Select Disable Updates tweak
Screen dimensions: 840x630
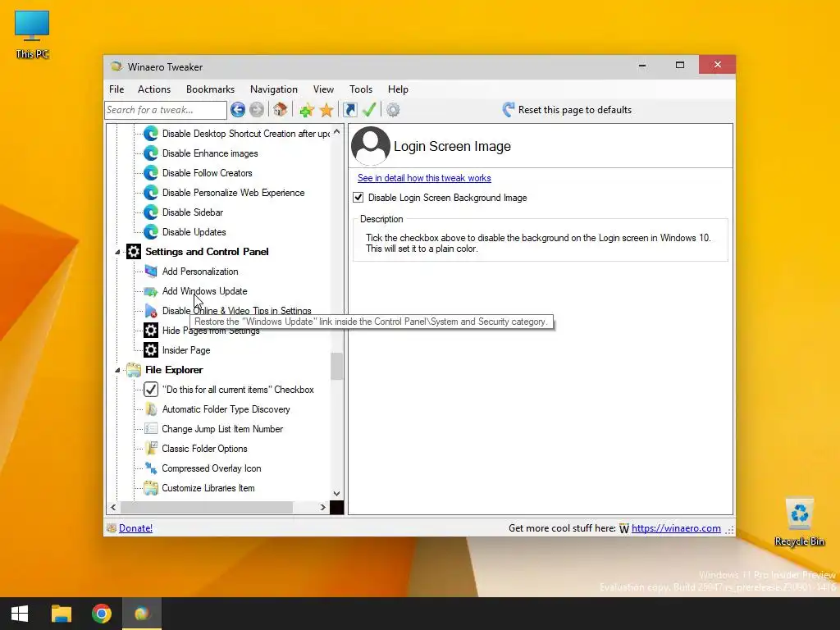click(x=194, y=232)
